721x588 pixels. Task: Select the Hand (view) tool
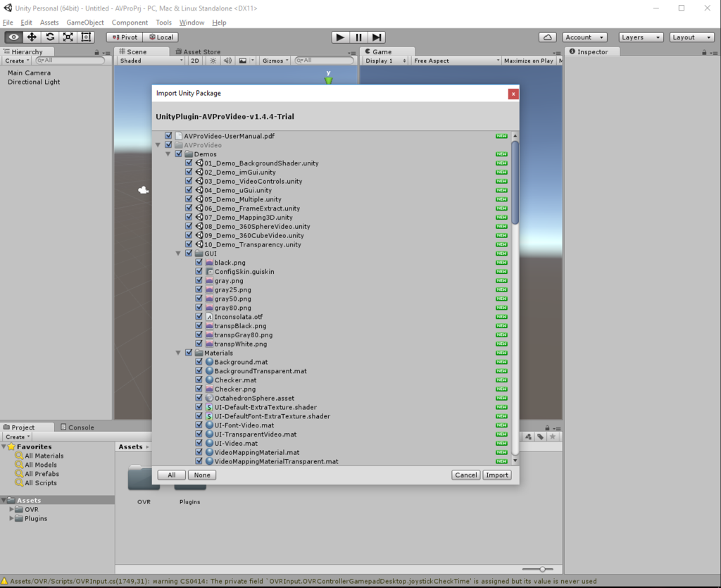pos(13,37)
